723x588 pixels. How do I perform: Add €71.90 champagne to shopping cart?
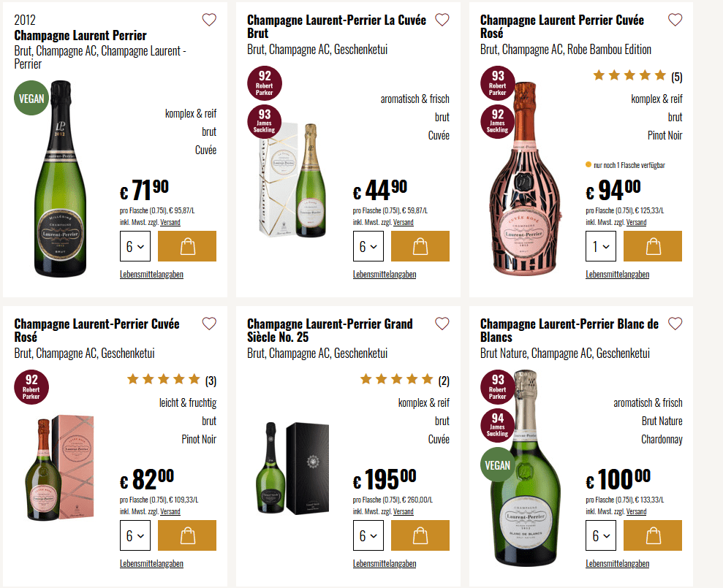tap(187, 246)
